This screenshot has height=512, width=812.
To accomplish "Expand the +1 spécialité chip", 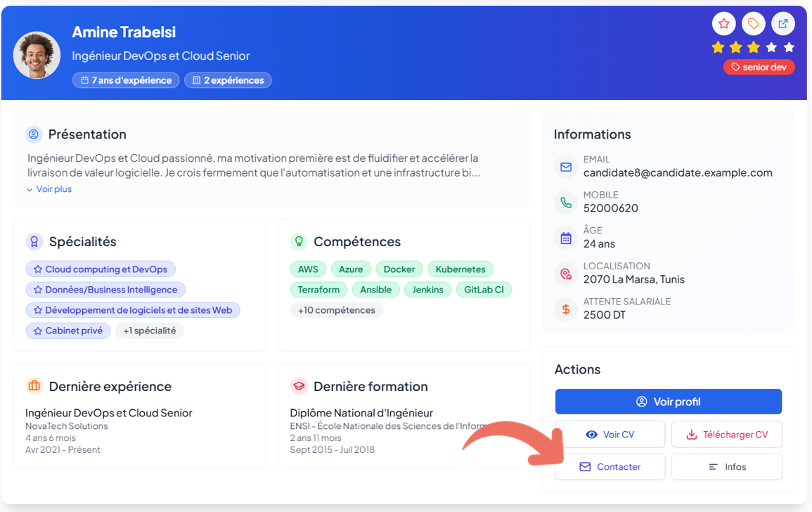I will coord(150,331).
